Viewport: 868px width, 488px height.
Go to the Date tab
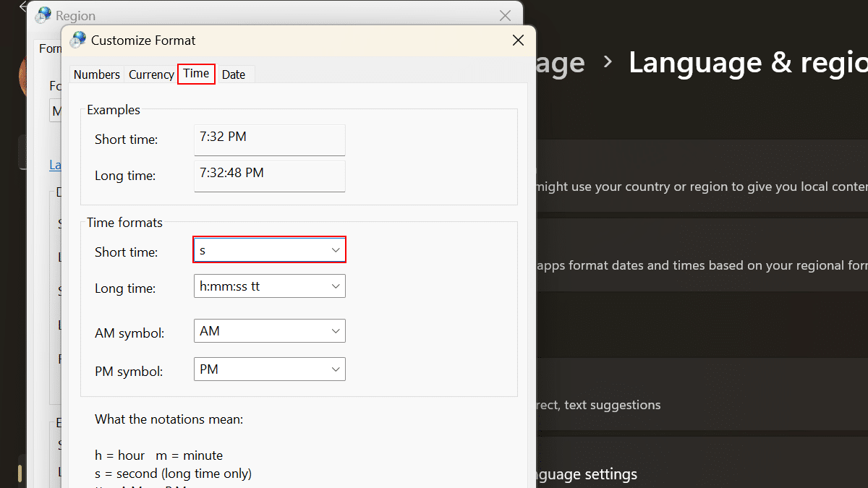pyautogui.click(x=234, y=74)
